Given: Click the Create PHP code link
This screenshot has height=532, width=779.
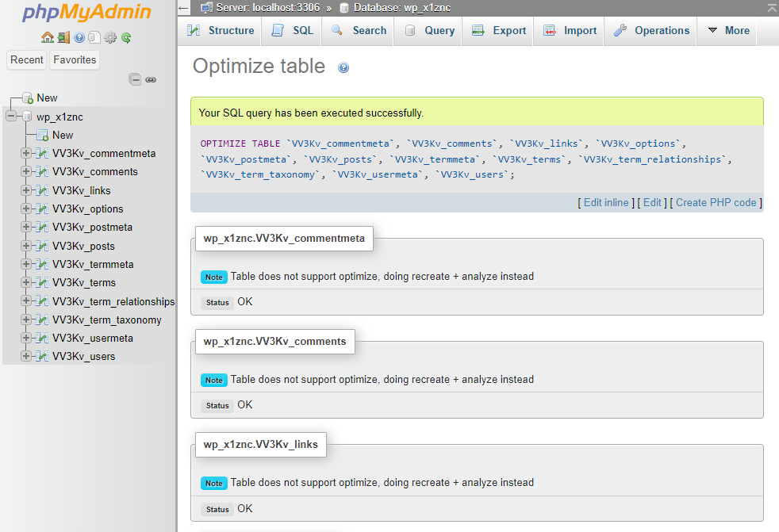Looking at the screenshot, I should (716, 202).
